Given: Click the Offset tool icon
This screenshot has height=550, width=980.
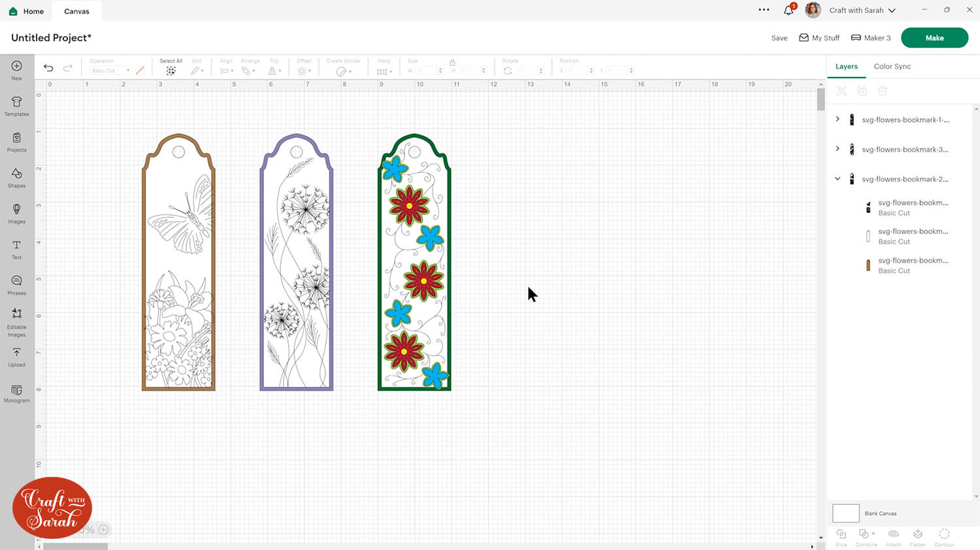Looking at the screenshot, I should tap(302, 71).
